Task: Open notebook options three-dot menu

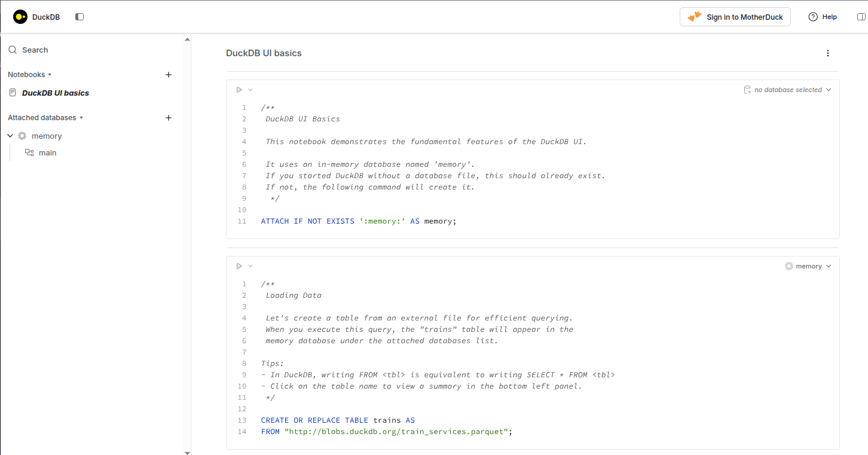Action: click(828, 53)
